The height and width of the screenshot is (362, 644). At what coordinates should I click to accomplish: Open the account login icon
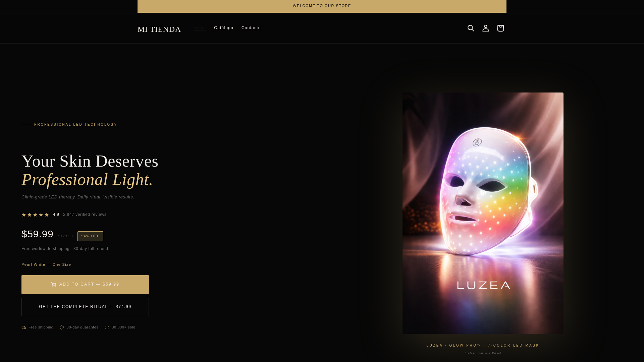click(x=486, y=28)
